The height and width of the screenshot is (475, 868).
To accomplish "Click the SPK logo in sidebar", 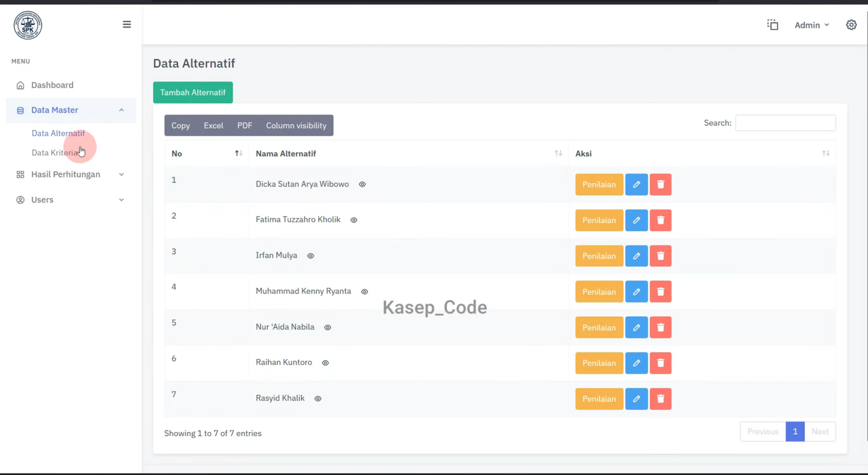I will pyautogui.click(x=28, y=25).
